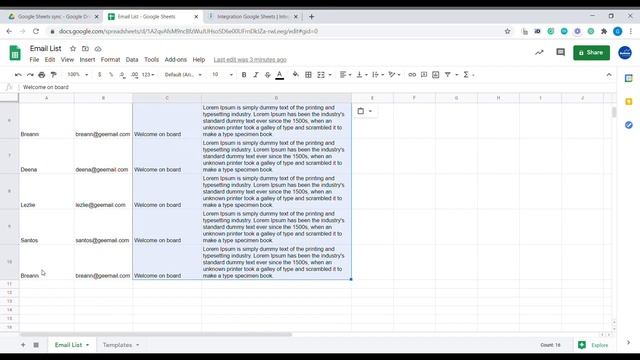Screen dimensions: 640x360
Task: Open Keep notes in the side panel
Action: [x=629, y=101]
